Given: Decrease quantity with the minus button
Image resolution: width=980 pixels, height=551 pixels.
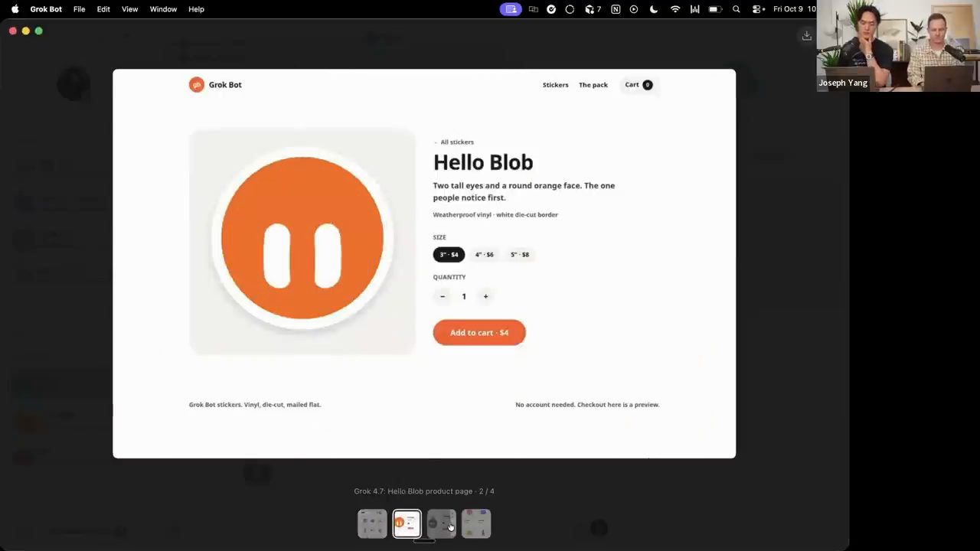Looking at the screenshot, I should tap(443, 296).
